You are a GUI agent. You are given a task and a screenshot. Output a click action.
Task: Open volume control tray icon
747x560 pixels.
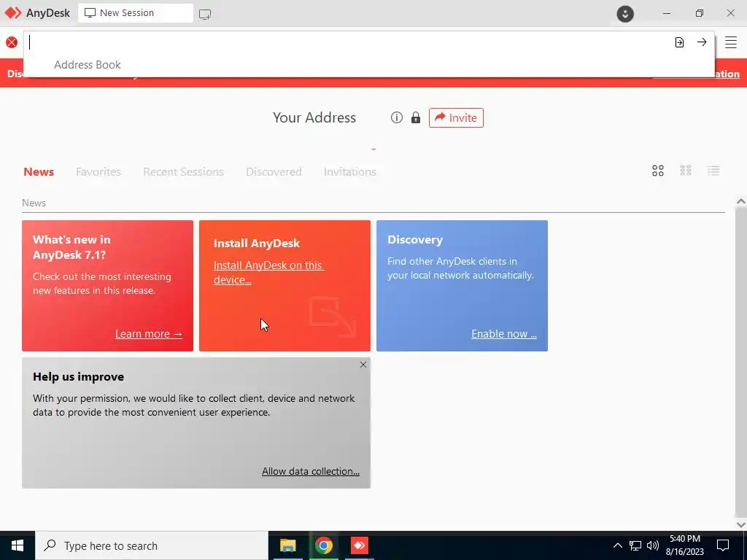653,545
